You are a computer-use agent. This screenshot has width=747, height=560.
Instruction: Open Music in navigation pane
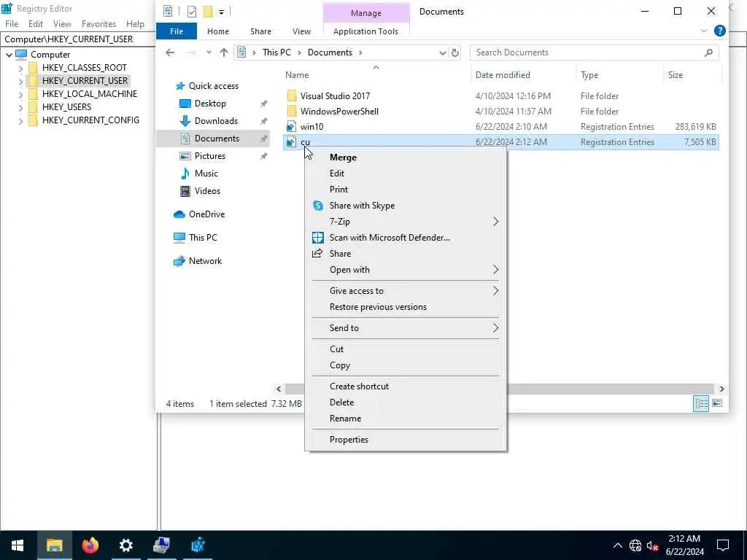pyautogui.click(x=206, y=174)
